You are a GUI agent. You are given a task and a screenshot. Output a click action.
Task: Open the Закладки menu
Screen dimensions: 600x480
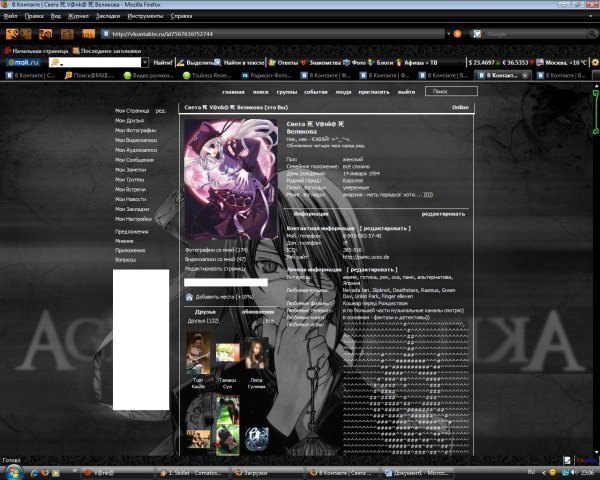click(108, 16)
